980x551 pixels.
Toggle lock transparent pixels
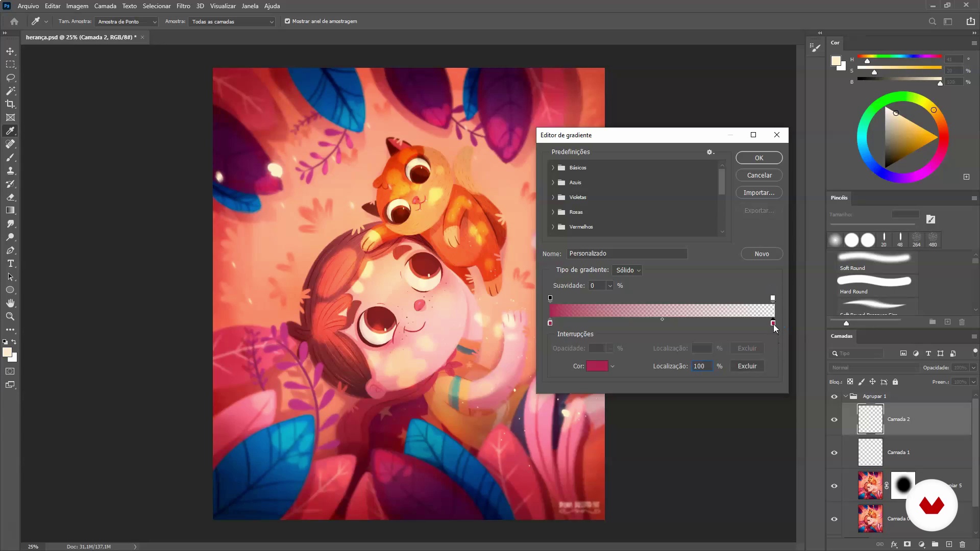[x=850, y=382]
